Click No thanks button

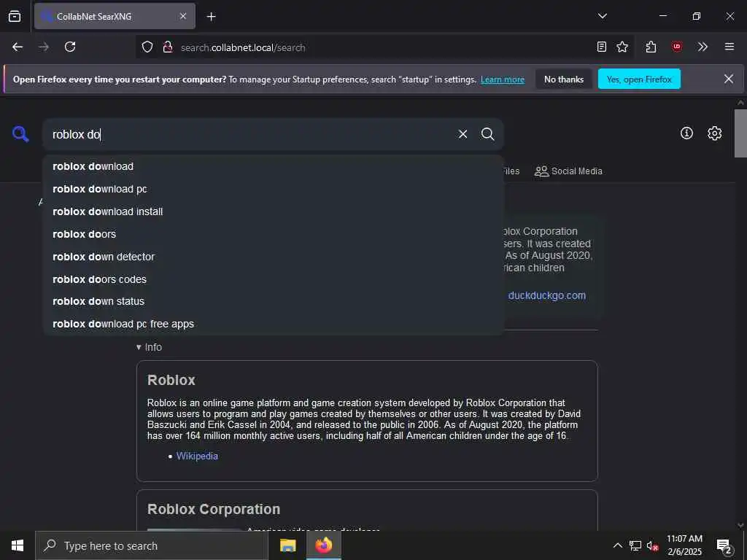click(564, 79)
